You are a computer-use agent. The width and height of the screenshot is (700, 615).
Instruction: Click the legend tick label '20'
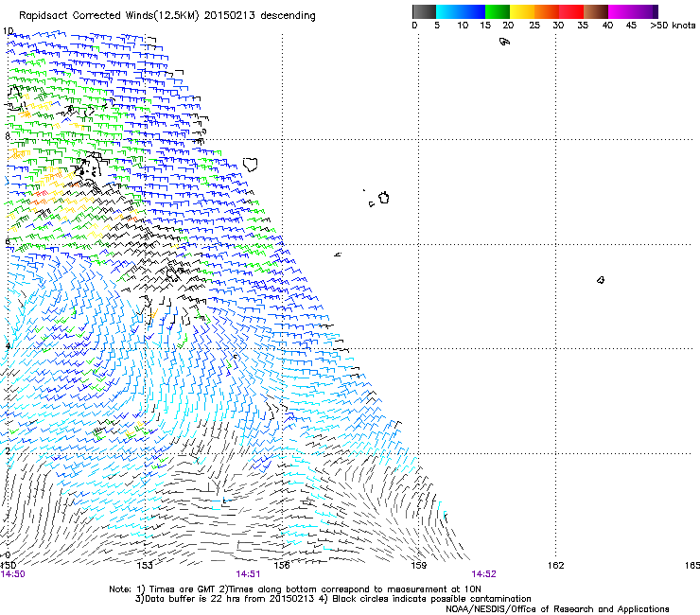tap(508, 26)
